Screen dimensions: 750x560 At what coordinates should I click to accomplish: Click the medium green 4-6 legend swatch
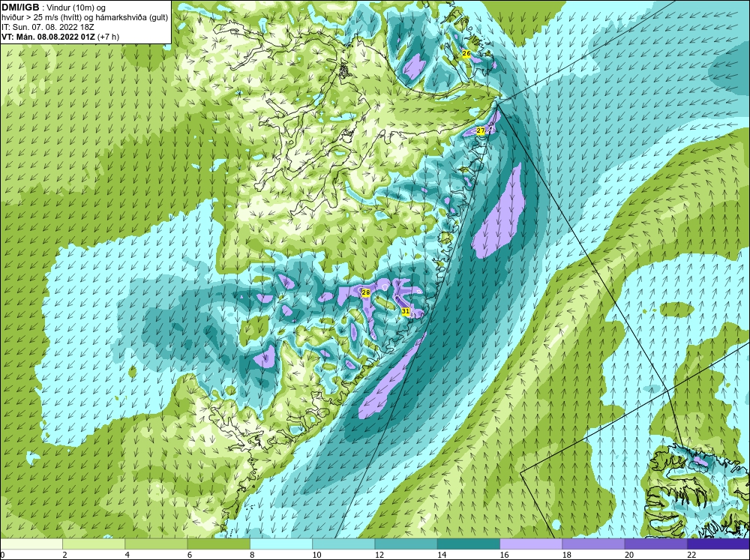tap(156, 544)
